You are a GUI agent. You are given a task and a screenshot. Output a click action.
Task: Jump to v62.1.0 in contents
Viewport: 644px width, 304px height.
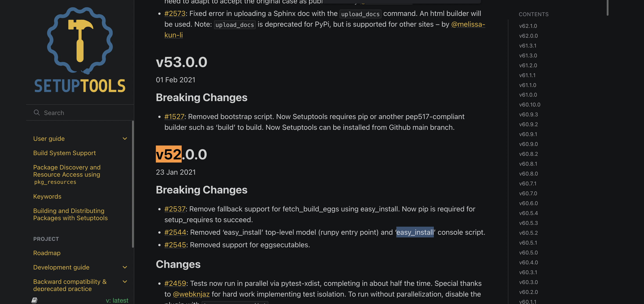click(x=528, y=26)
